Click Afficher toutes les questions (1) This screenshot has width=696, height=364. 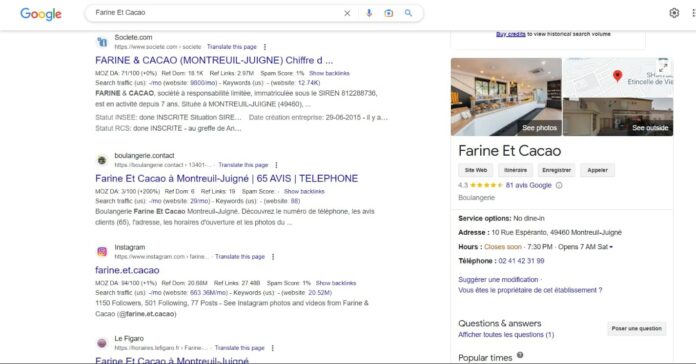pos(506,335)
